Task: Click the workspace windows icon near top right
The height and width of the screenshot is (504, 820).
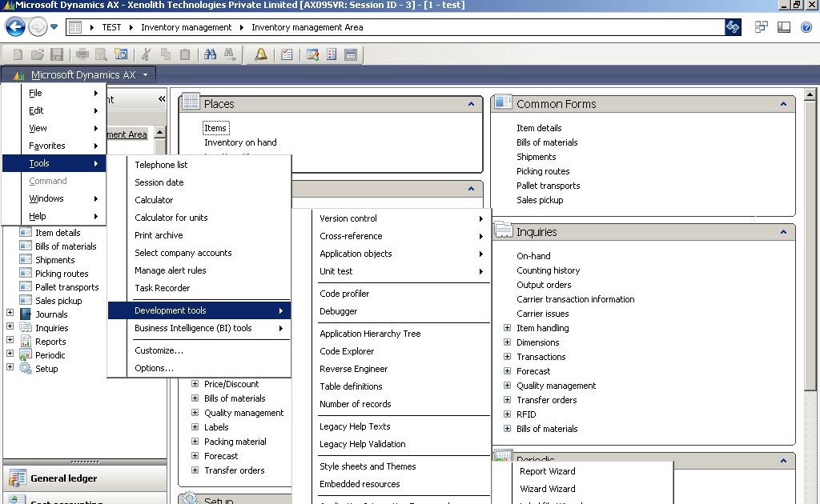Action: pos(761,26)
